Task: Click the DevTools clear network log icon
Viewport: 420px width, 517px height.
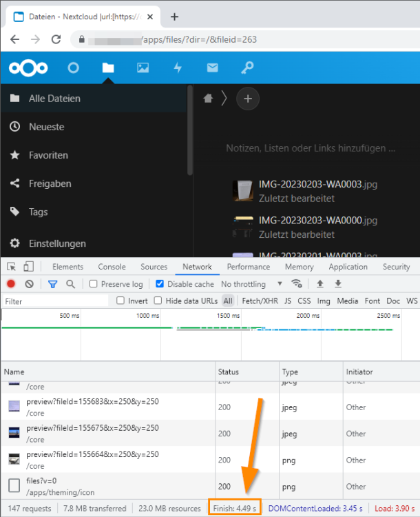Action: [30, 284]
